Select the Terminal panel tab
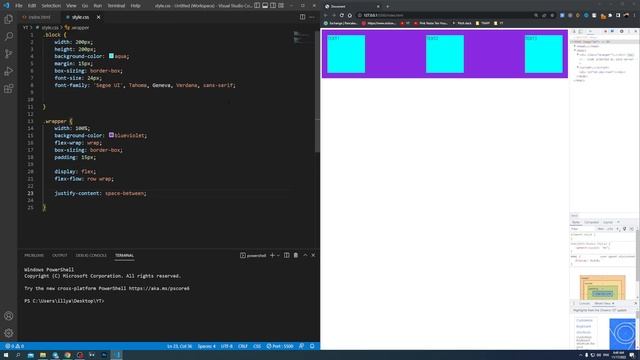This screenshot has width=640, height=360. click(x=124, y=256)
